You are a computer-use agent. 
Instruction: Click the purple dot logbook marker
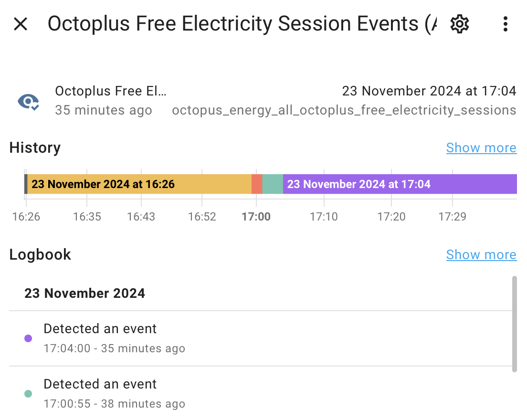28,338
